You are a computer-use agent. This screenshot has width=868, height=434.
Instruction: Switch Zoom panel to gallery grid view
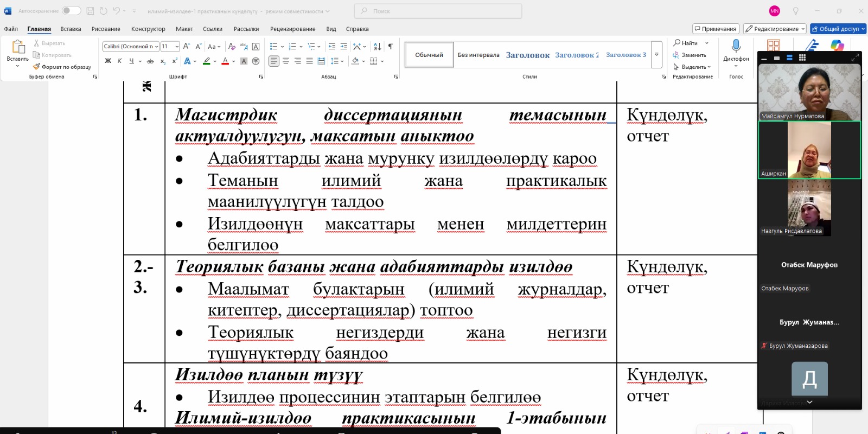point(802,58)
